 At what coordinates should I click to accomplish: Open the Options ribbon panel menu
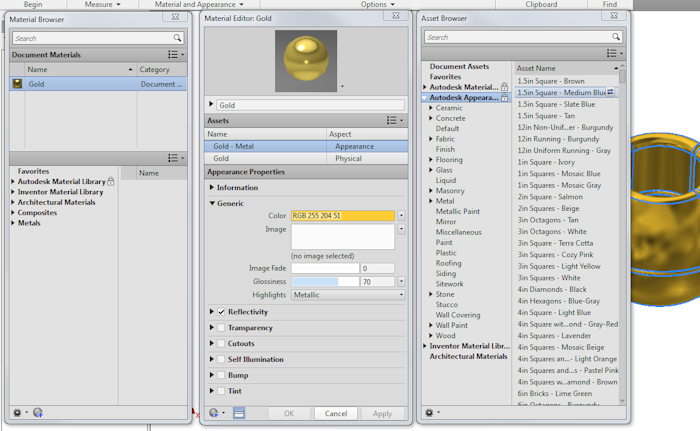coord(378,4)
